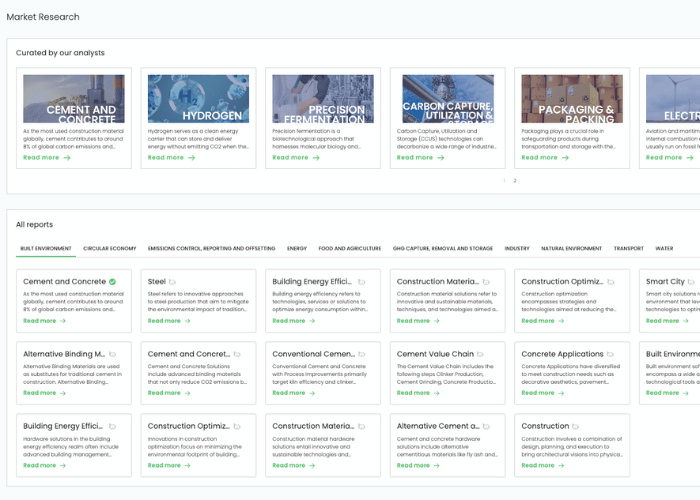The width and height of the screenshot is (700, 500).
Task: Open the Carbon Capture, Utilization & Storage thumbnail
Action: [x=448, y=99]
